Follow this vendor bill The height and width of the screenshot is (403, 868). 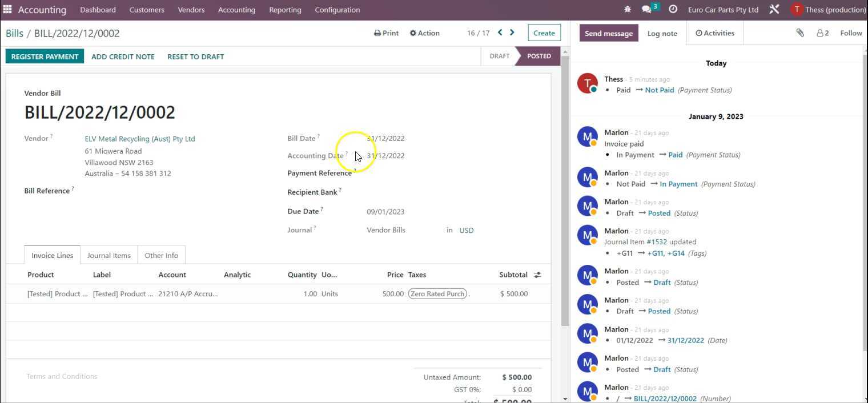click(x=851, y=33)
